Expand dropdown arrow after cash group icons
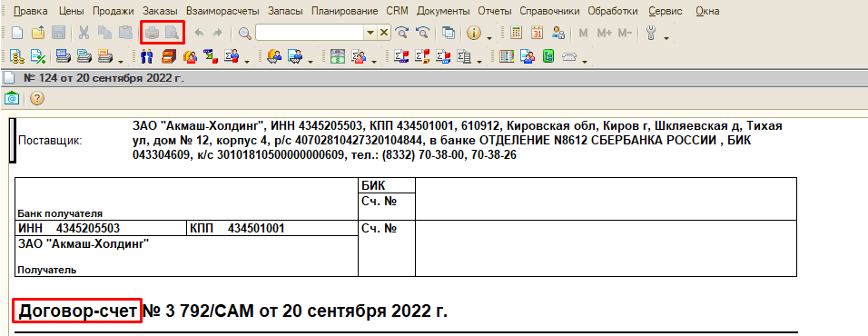868x336 pixels. (374, 62)
